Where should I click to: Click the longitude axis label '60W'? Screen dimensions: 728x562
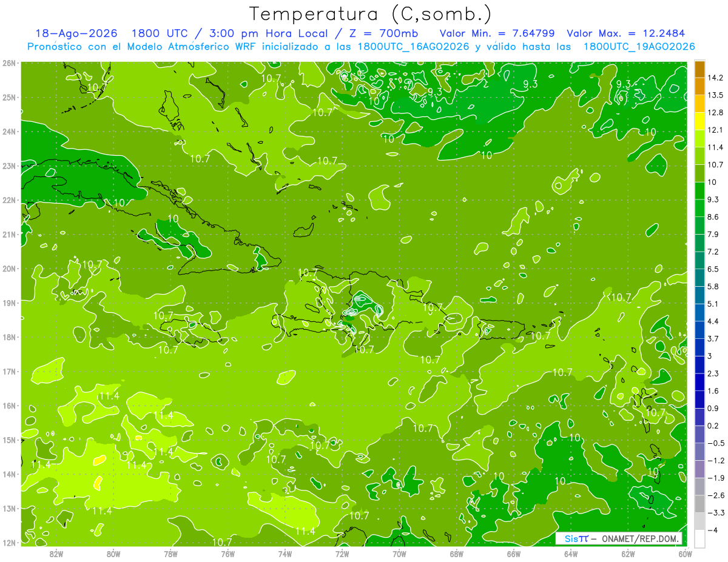[x=685, y=554]
